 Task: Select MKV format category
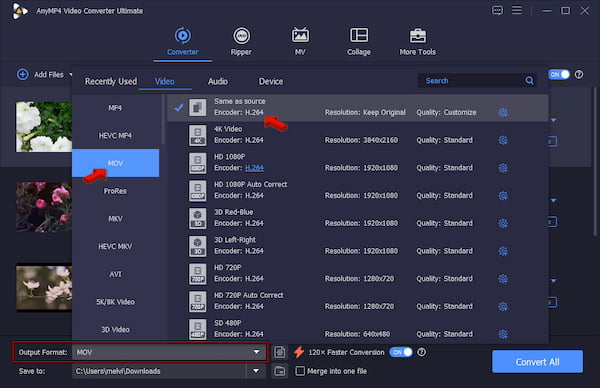coord(115,219)
